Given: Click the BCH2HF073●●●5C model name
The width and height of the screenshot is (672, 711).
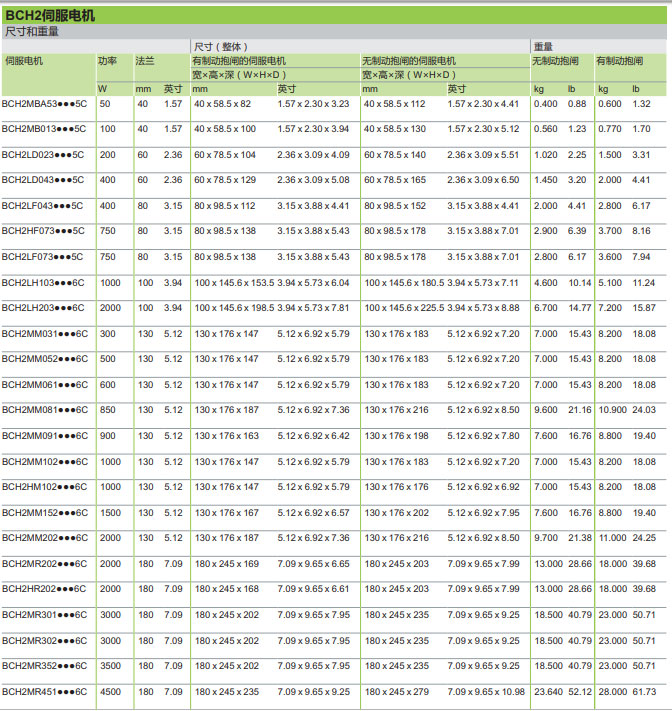Looking at the screenshot, I should (43, 231).
